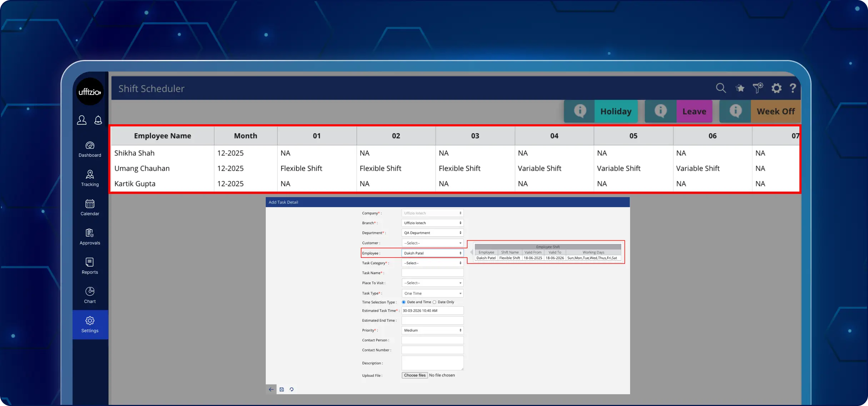This screenshot has width=868, height=406.
Task: Click the Task Name input field
Action: 433,273
